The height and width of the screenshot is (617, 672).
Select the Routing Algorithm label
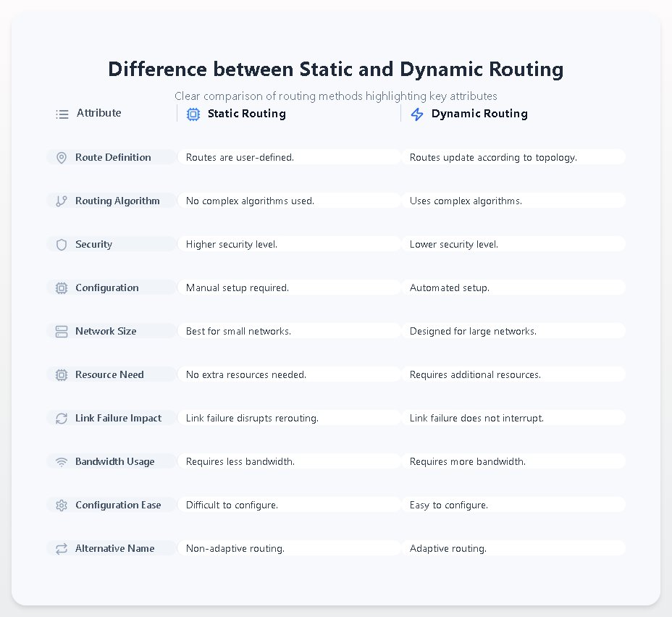(x=117, y=201)
